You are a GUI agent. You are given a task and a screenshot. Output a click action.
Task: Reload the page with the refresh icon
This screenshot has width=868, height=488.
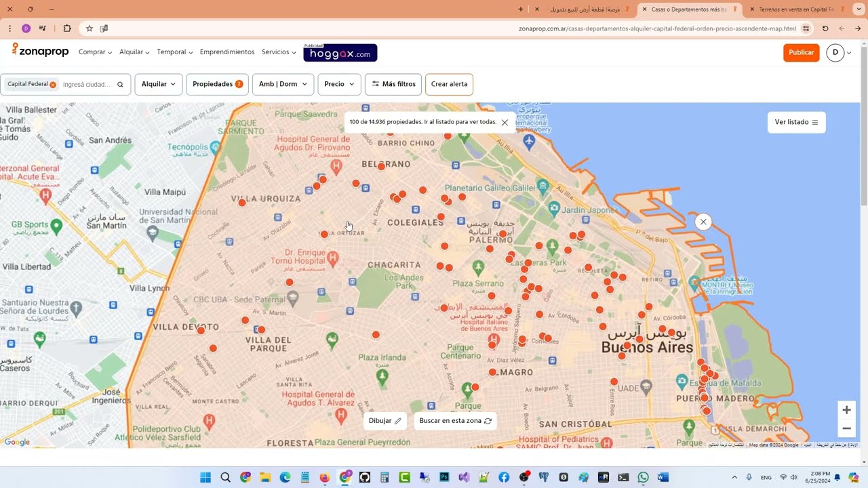click(x=825, y=28)
